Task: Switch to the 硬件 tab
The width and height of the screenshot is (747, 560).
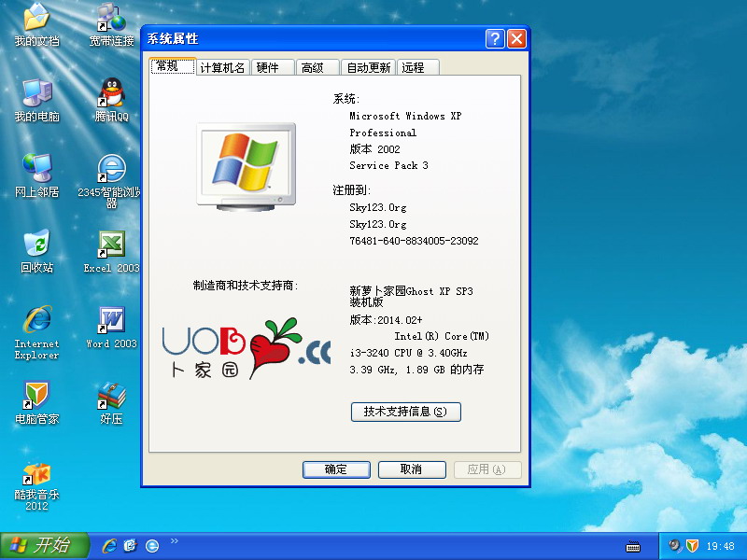Action: pyautogui.click(x=268, y=68)
